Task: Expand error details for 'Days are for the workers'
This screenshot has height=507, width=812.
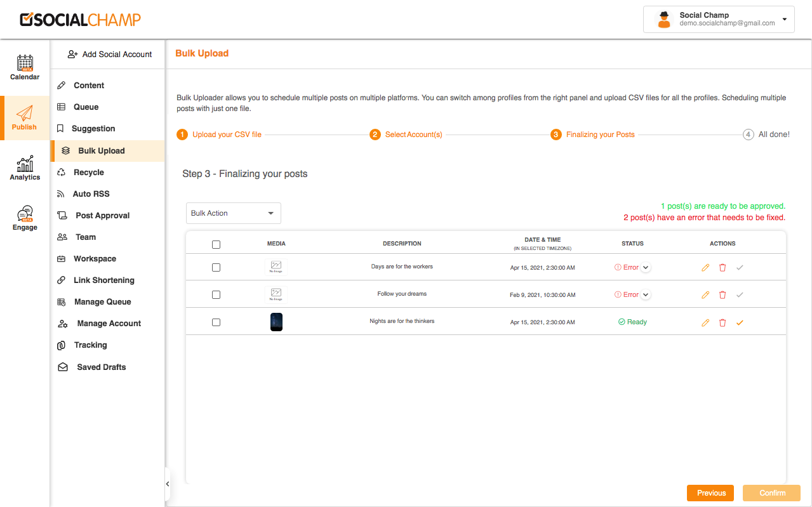Action: 646,268
